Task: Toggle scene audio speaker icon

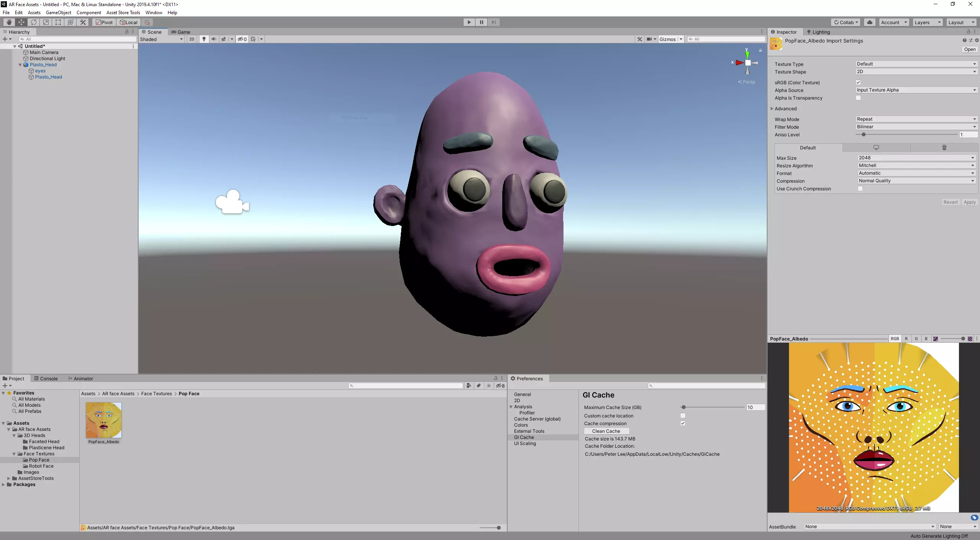Action: [214, 39]
